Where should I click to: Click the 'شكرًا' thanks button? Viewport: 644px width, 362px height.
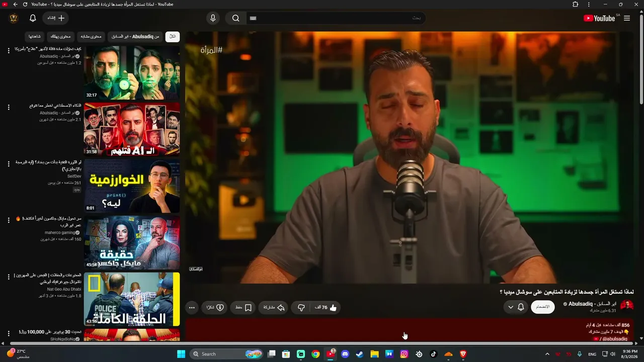point(215,308)
